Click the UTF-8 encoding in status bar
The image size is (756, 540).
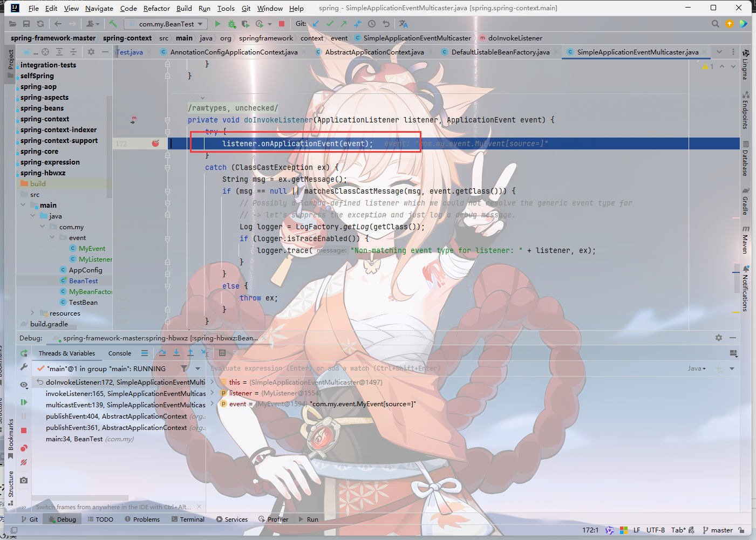tap(655, 530)
